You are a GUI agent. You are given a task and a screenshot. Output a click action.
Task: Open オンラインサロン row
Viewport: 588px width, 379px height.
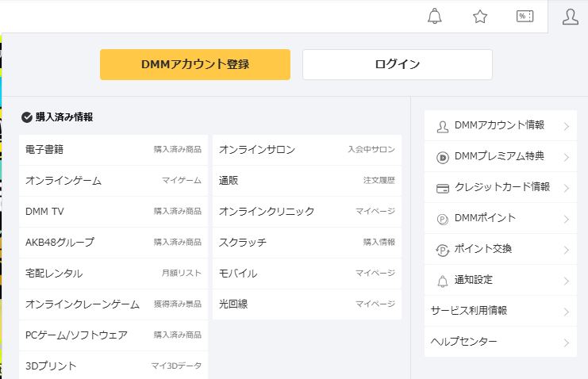[x=307, y=150]
